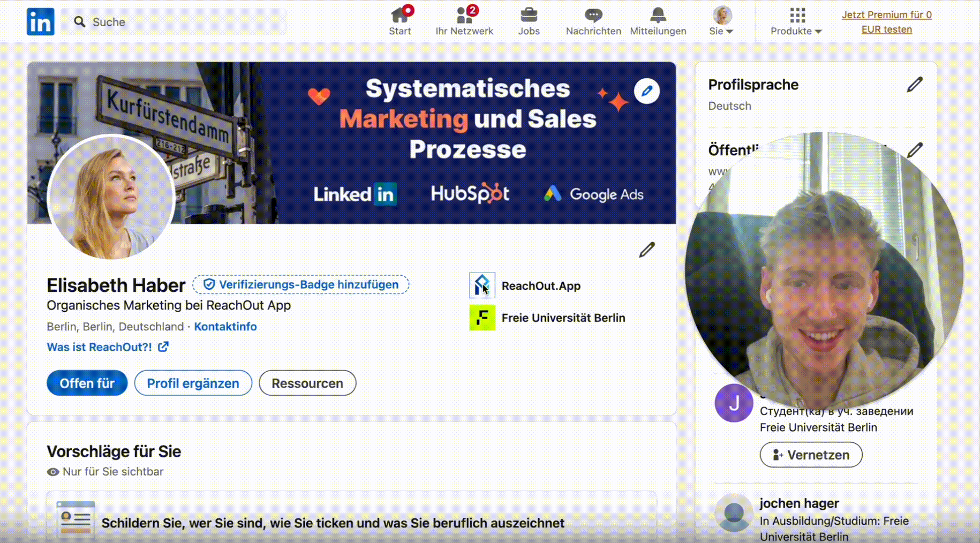Click the Offen für button

coord(87,383)
